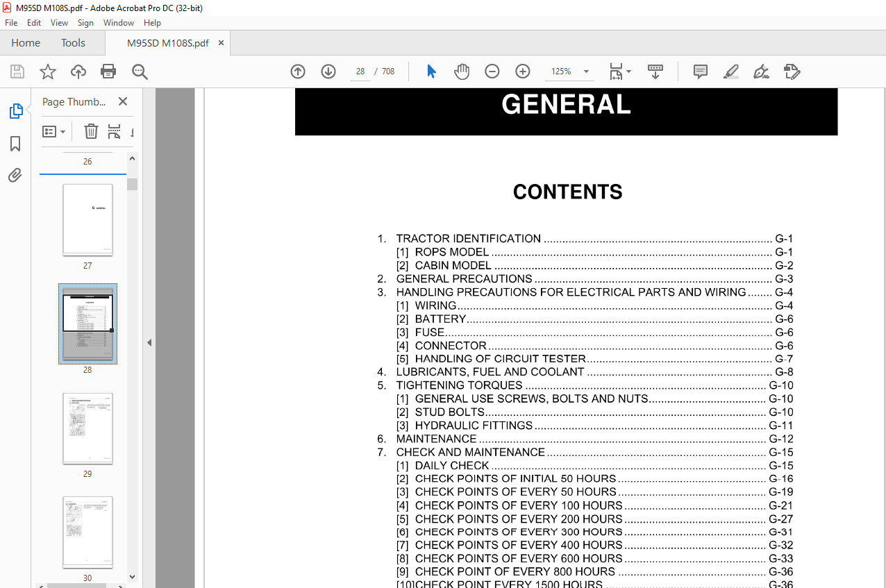
Task: Open the Help menu
Action: [152, 23]
